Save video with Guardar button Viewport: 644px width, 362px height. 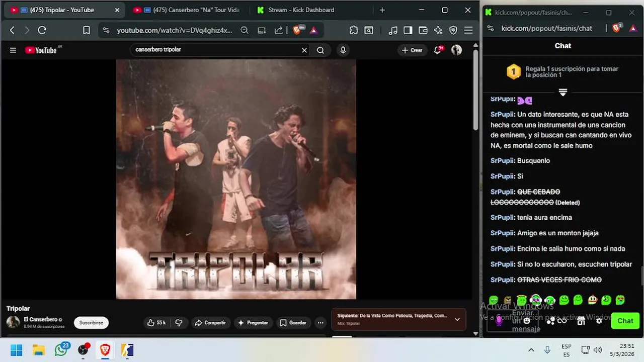pyautogui.click(x=293, y=323)
